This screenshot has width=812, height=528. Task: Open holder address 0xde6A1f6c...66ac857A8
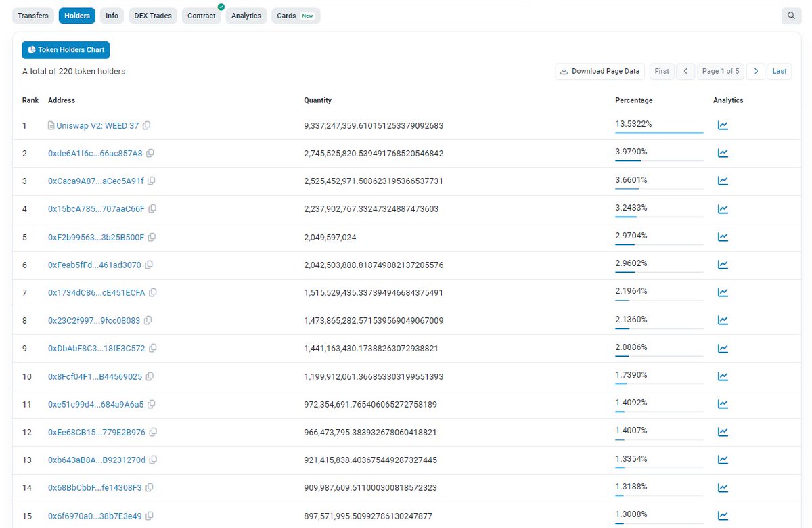[95, 153]
